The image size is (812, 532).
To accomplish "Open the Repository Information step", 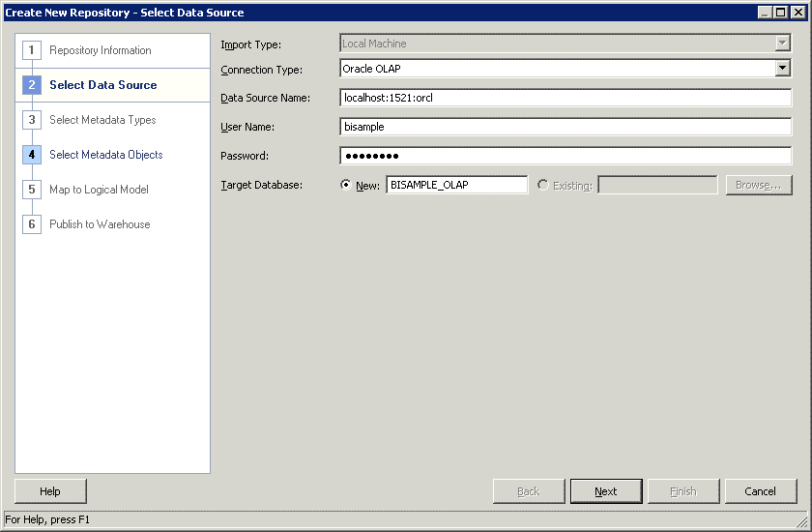I will [101, 50].
